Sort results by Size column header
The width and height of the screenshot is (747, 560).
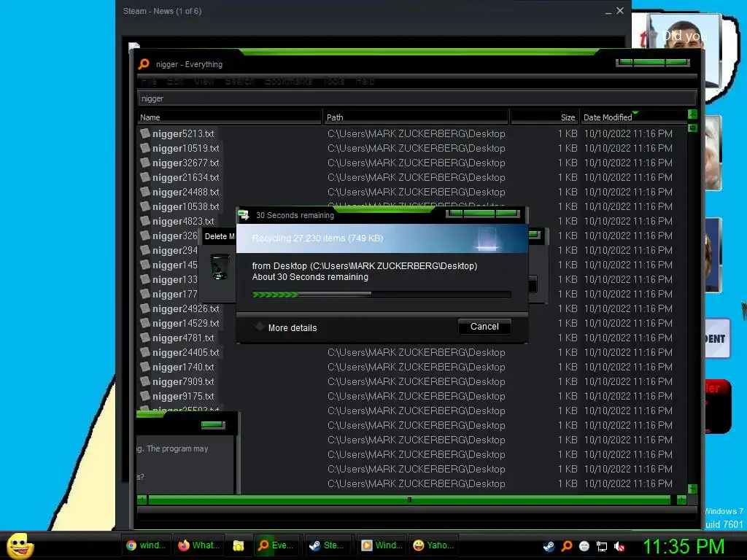coord(544,117)
